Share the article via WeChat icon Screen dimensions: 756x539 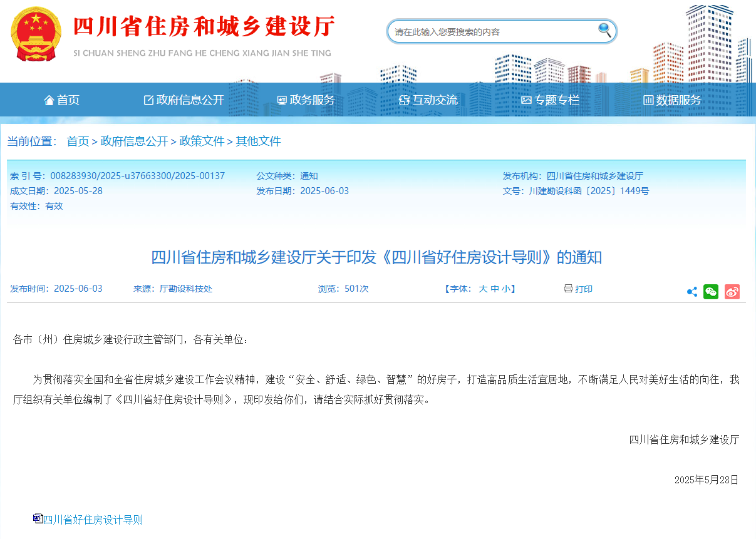pyautogui.click(x=711, y=292)
